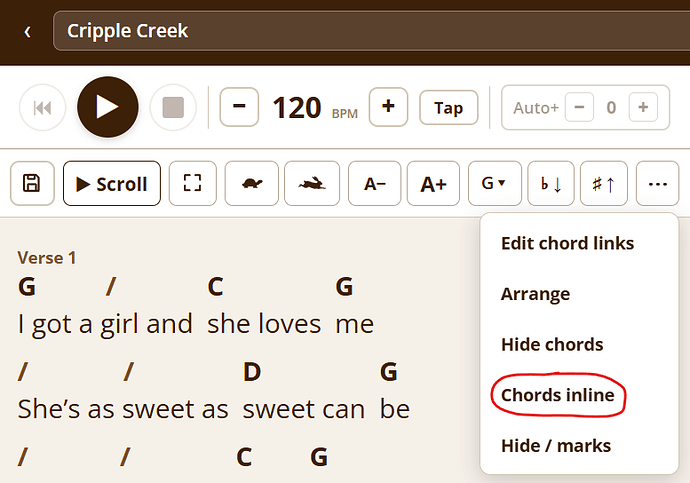This screenshot has height=483, width=690.
Task: Decrease the tempo with BPM minus
Action: (x=239, y=107)
